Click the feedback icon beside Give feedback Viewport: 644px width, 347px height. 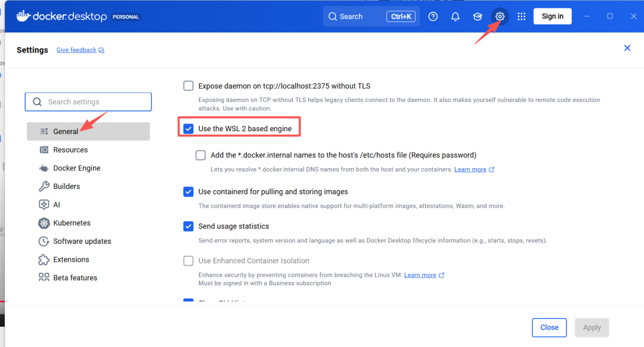(101, 51)
